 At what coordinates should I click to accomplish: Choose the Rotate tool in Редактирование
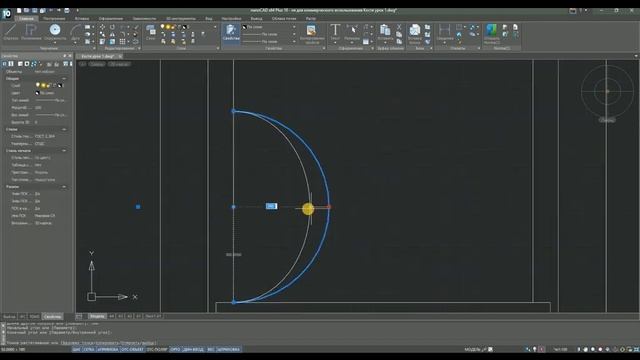112,27
